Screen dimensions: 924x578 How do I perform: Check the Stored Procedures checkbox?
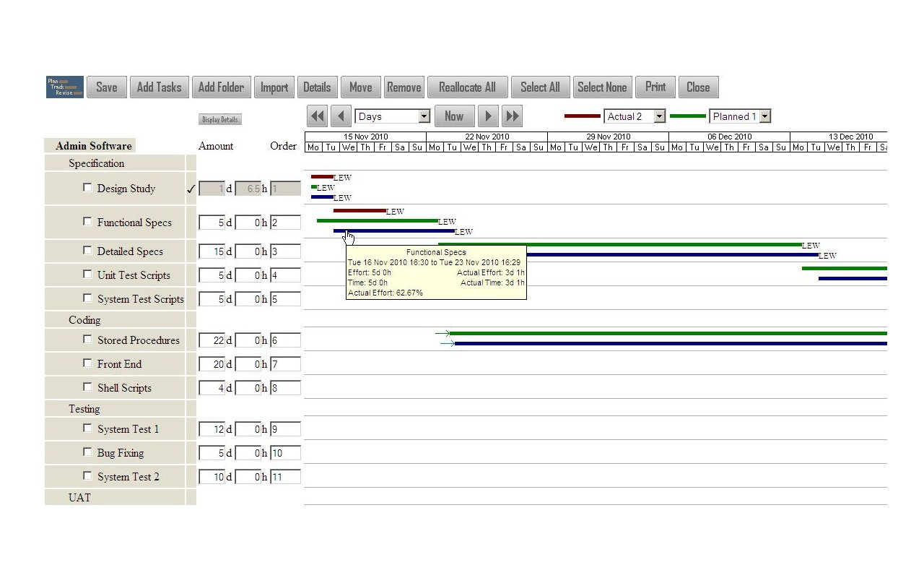tap(87, 340)
